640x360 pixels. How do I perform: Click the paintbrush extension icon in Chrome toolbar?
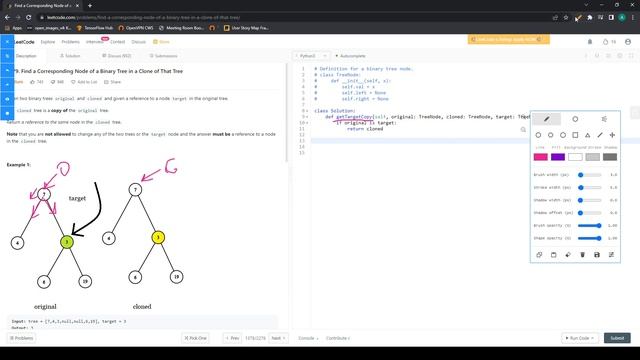[x=578, y=18]
